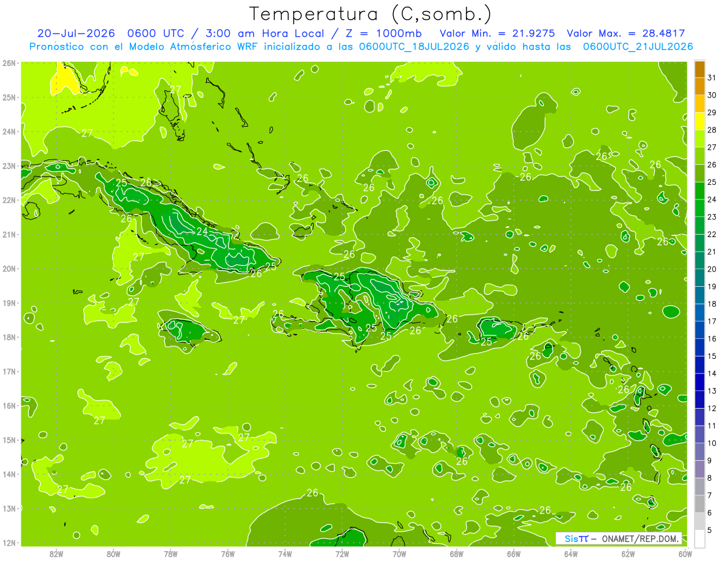Click the yellow legend swatch between 28 and 29
The image size is (728, 562).
(x=699, y=121)
